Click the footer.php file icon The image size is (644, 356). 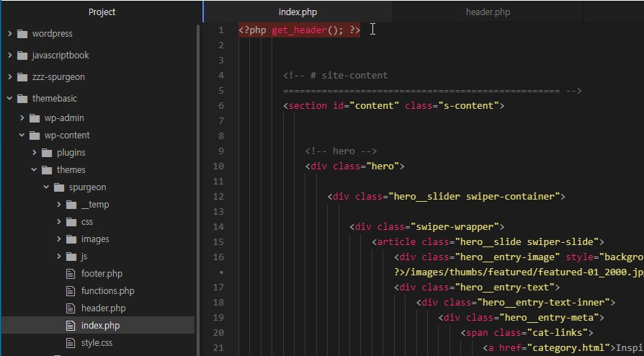pos(71,273)
